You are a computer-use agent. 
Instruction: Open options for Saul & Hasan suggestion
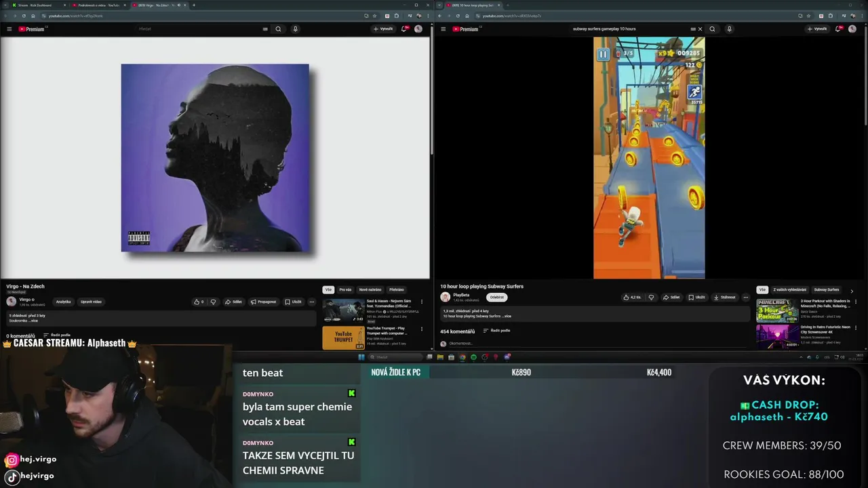(422, 302)
